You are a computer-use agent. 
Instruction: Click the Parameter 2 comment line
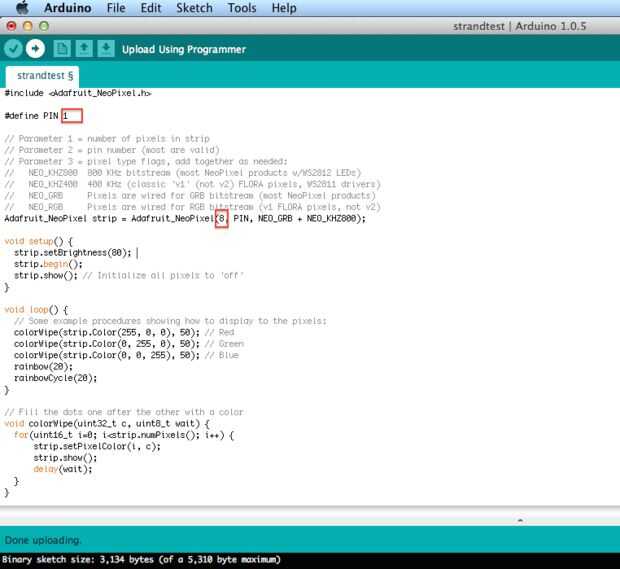[112, 150]
